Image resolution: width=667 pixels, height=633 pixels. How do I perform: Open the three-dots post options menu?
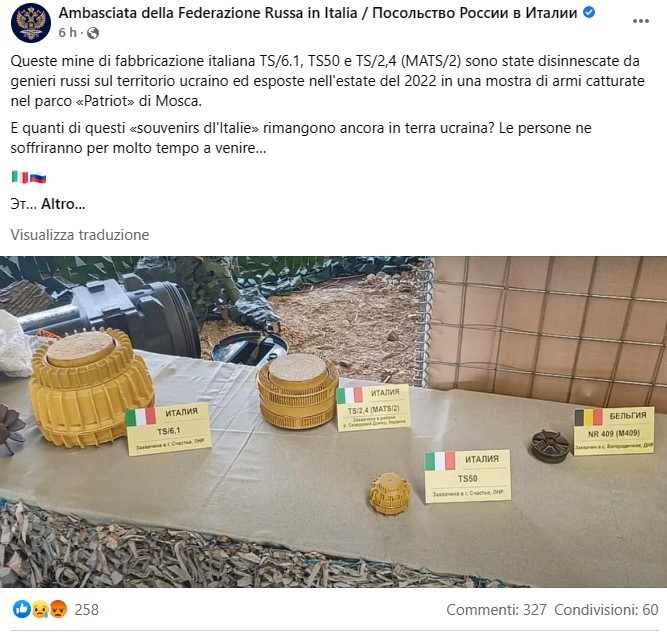pos(641,21)
